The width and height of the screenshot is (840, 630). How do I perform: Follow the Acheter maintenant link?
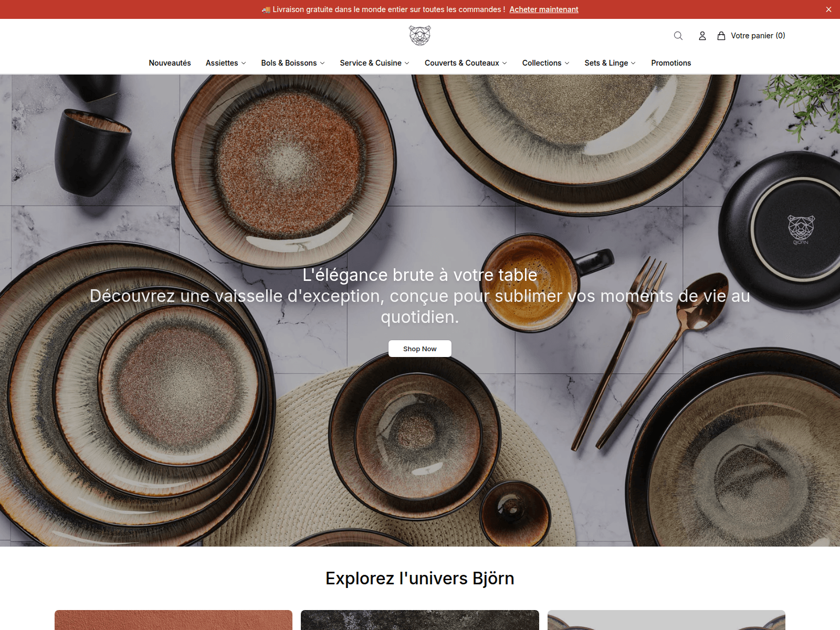pyautogui.click(x=544, y=9)
